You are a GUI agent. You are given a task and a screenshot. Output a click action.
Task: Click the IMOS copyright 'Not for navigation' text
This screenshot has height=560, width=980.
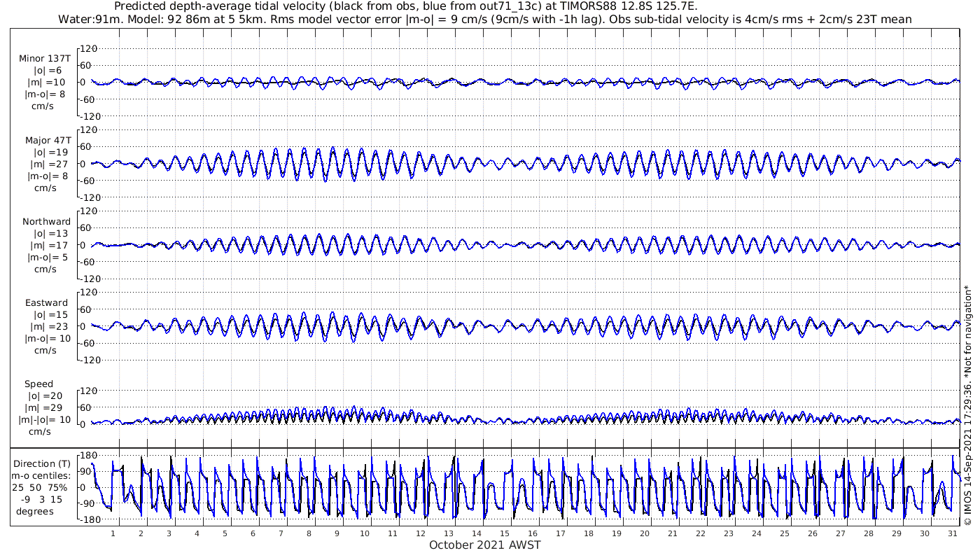click(967, 405)
